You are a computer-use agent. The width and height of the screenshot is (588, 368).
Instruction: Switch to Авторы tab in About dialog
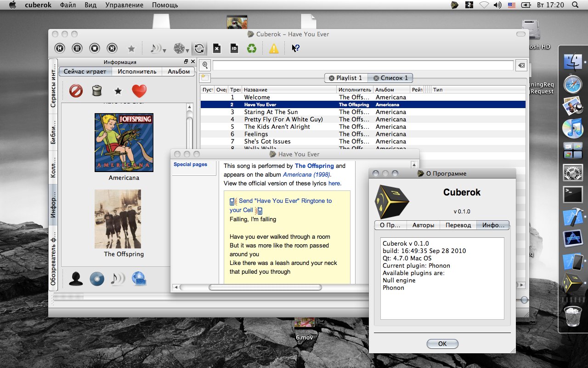[x=423, y=225]
